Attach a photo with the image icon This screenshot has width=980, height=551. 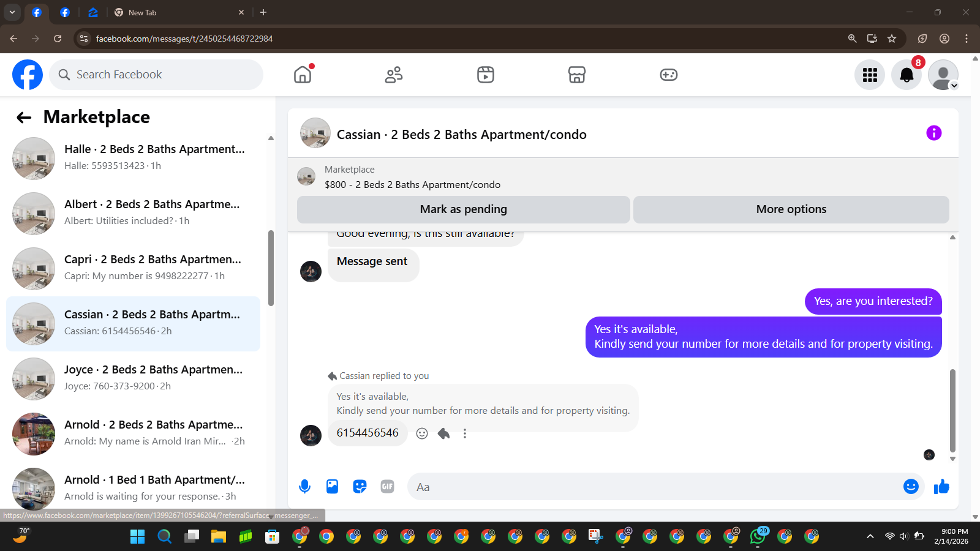pos(332,487)
